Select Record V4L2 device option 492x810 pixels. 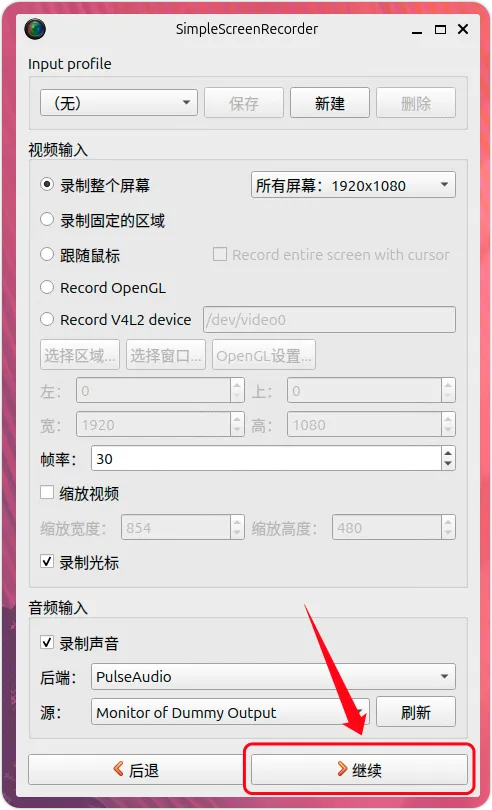point(47,319)
